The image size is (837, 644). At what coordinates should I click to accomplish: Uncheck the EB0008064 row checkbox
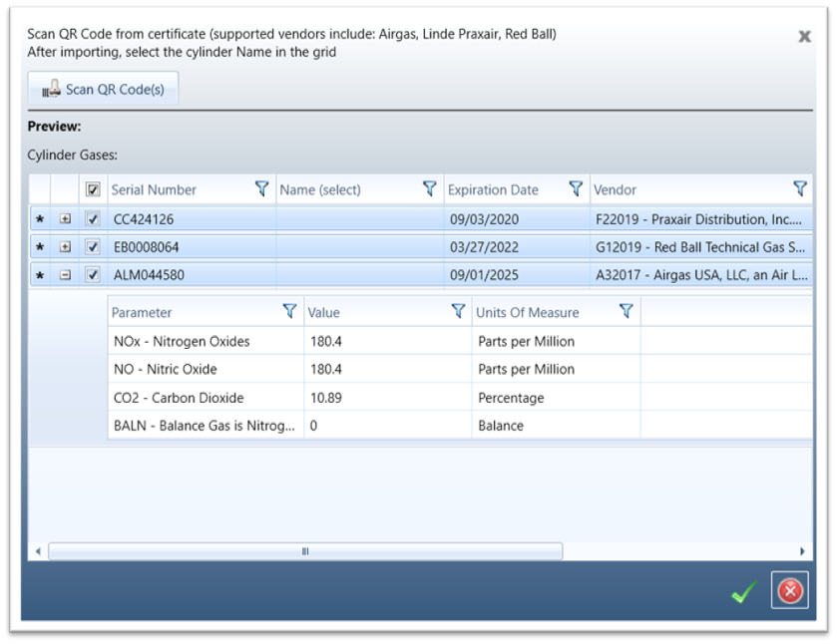tap(93, 247)
